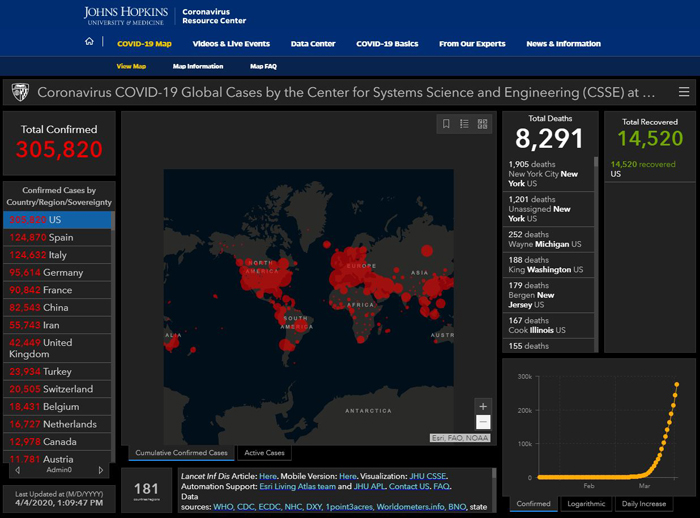Select Belgium in confirmed cases list
The image size is (700, 518).
57,407
